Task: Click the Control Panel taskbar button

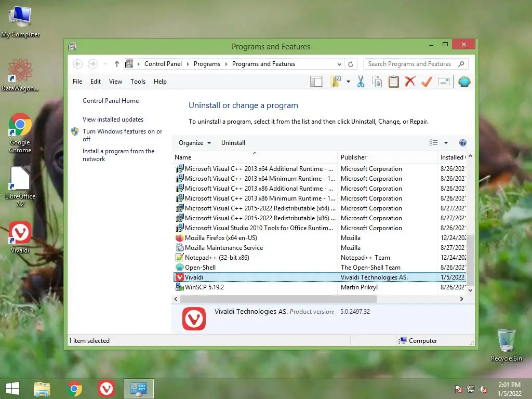Action: [x=138, y=389]
